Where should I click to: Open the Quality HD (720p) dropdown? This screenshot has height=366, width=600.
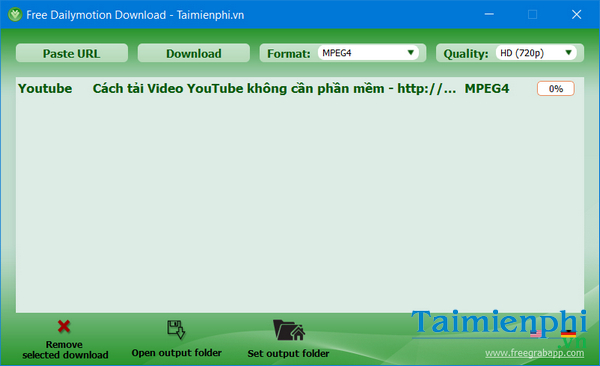536,53
